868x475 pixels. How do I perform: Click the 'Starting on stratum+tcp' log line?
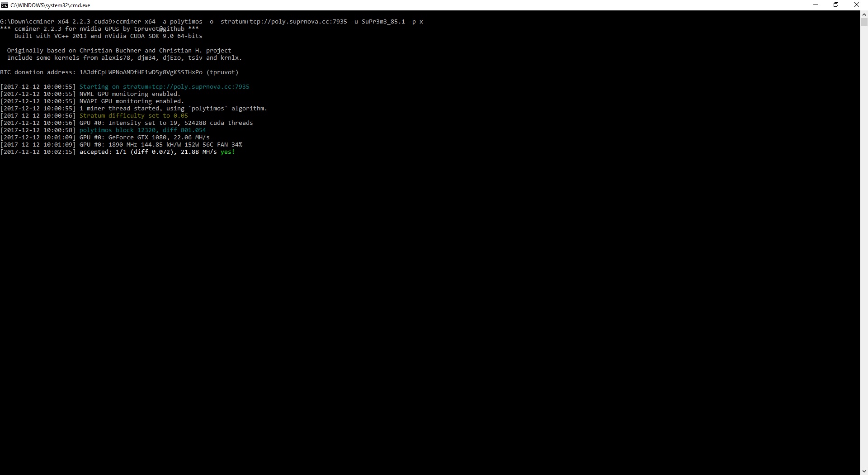(164, 87)
